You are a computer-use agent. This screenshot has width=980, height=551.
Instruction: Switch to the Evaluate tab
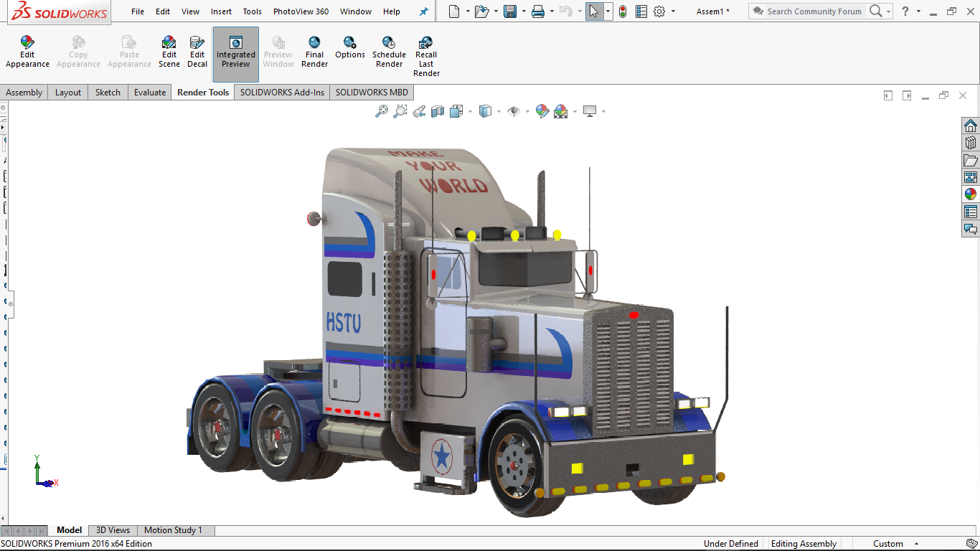[x=150, y=92]
